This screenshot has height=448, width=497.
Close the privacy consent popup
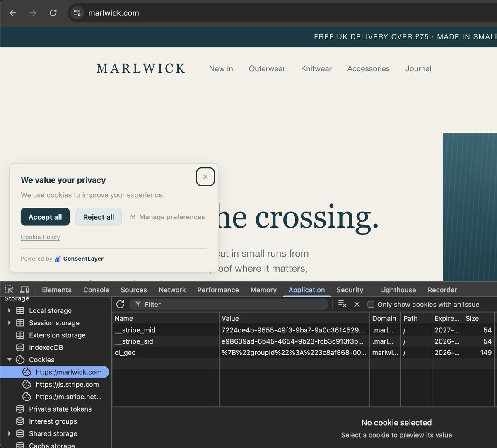(205, 177)
